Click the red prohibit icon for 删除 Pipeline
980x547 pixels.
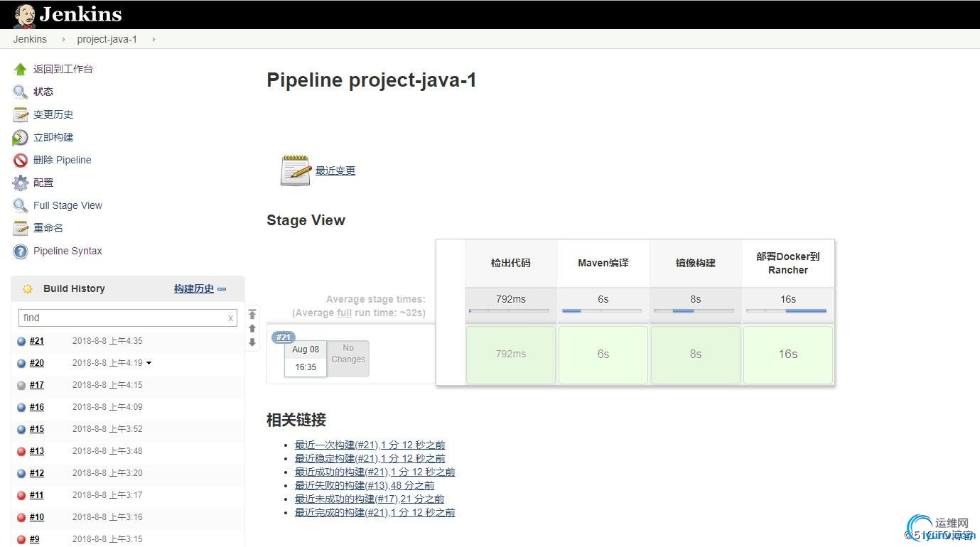pyautogui.click(x=20, y=160)
